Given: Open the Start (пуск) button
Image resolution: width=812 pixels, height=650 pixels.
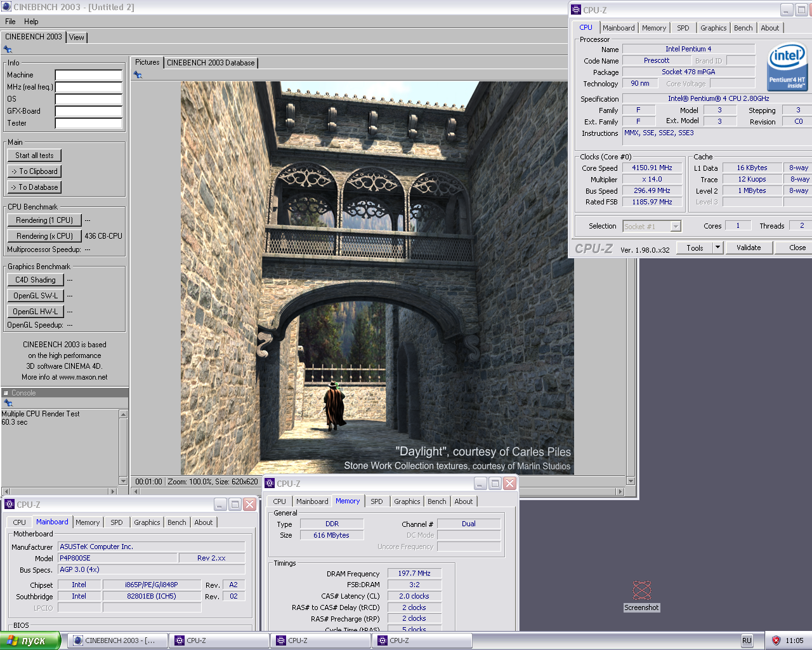Looking at the screenshot, I should (x=30, y=640).
